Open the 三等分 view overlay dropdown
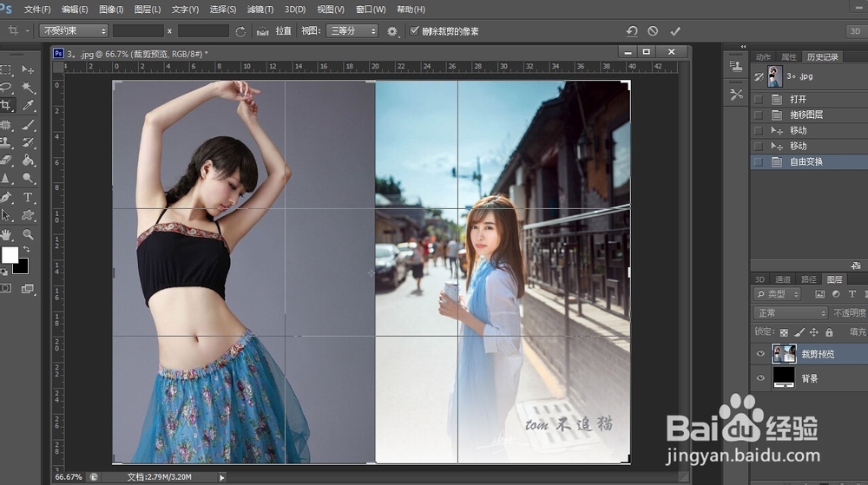Screen dimensions: 868x485 pos(352,31)
